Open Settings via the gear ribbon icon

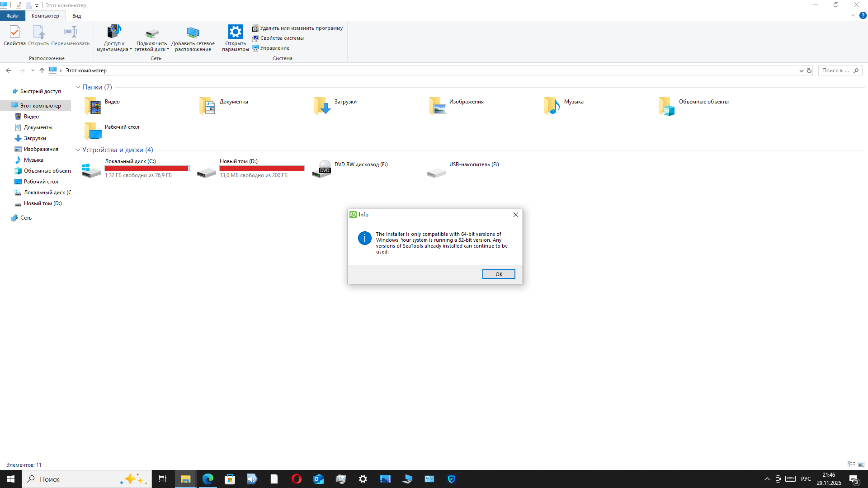click(x=235, y=33)
